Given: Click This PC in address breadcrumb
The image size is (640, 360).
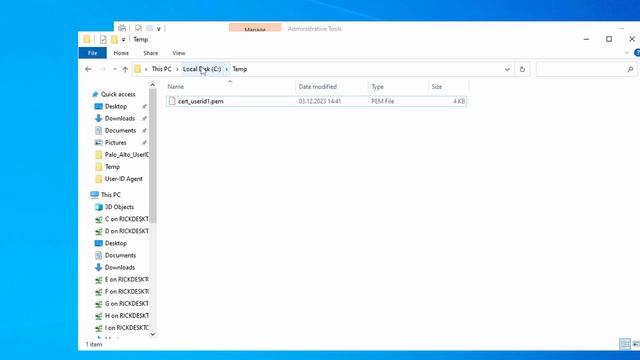Looking at the screenshot, I should point(162,69).
